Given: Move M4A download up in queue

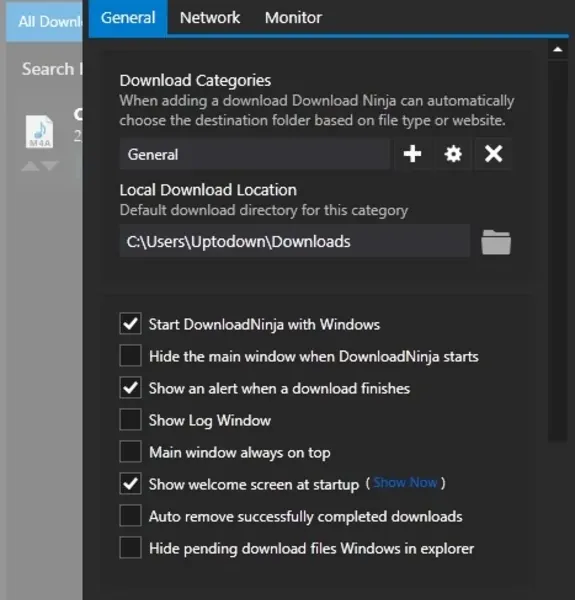Looking at the screenshot, I should pyautogui.click(x=31, y=166).
